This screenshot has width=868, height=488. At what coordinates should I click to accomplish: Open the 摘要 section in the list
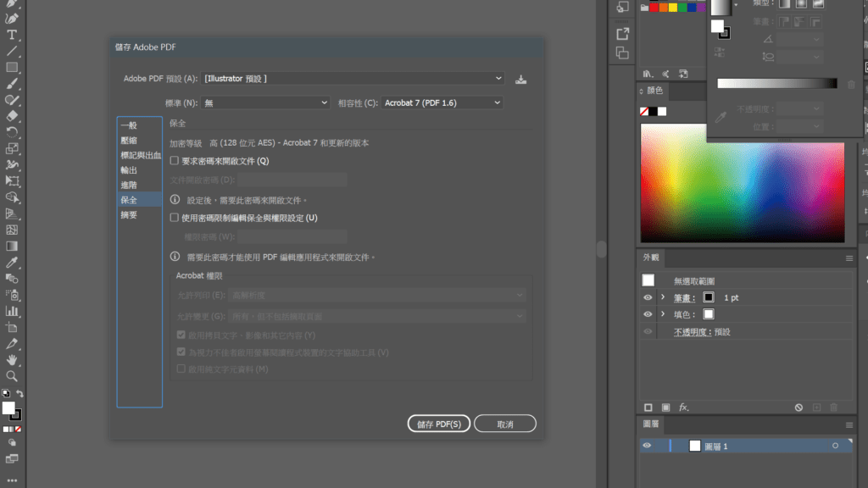coord(129,215)
